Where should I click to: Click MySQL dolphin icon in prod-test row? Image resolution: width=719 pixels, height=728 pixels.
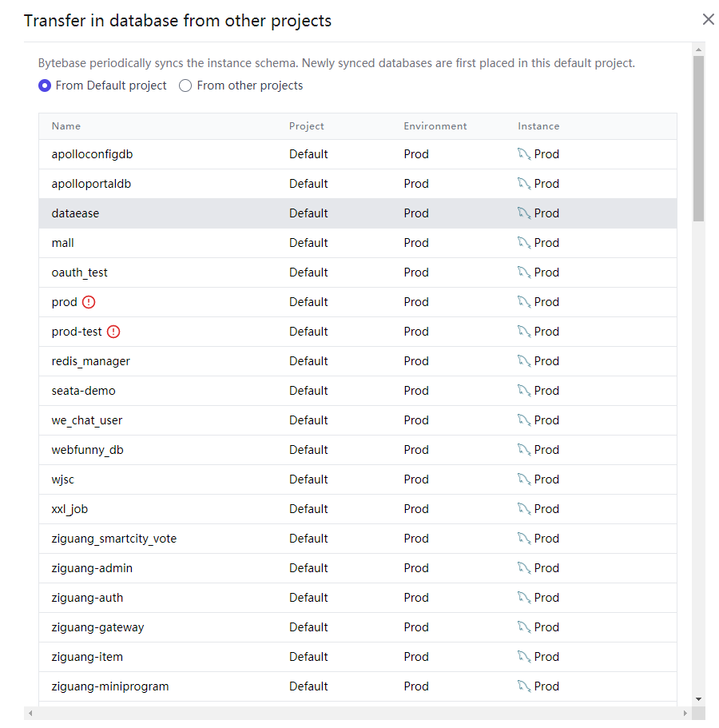click(524, 332)
